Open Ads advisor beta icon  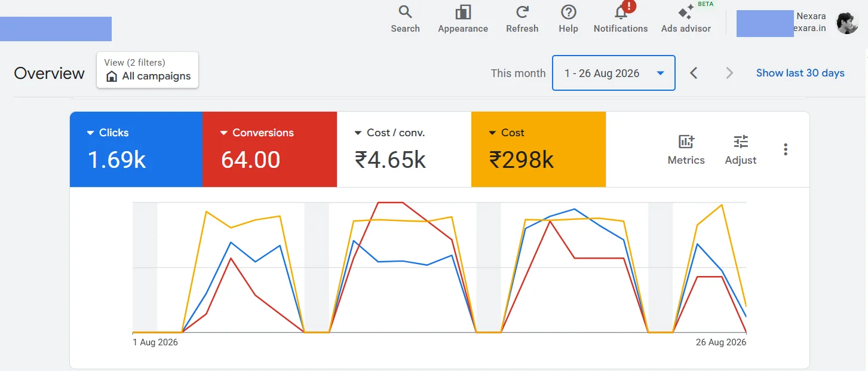click(x=686, y=12)
